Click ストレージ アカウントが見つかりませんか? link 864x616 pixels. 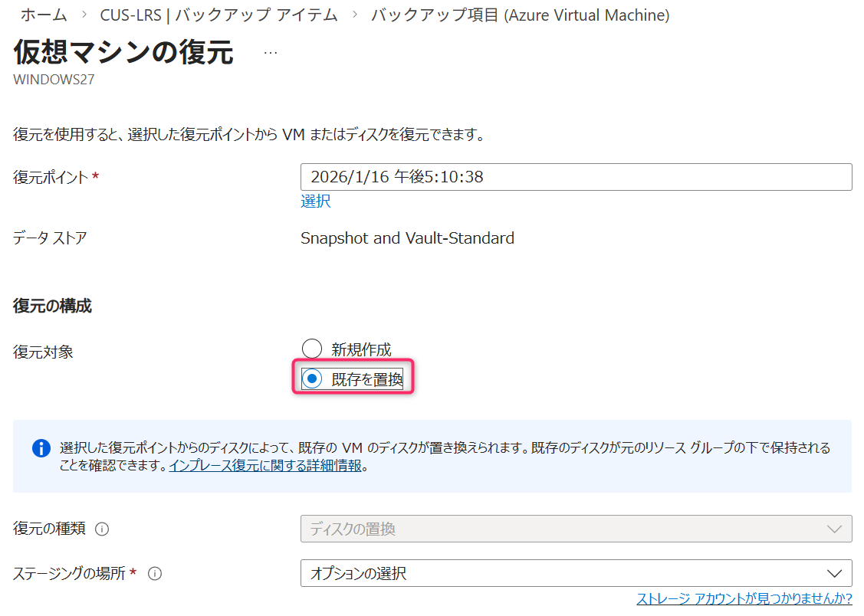coord(744,599)
